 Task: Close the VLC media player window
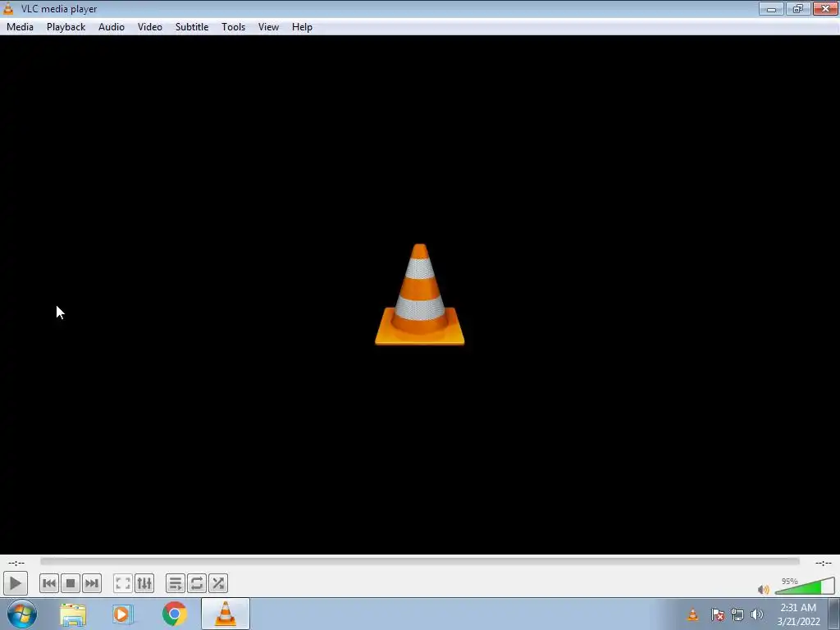[x=825, y=8]
